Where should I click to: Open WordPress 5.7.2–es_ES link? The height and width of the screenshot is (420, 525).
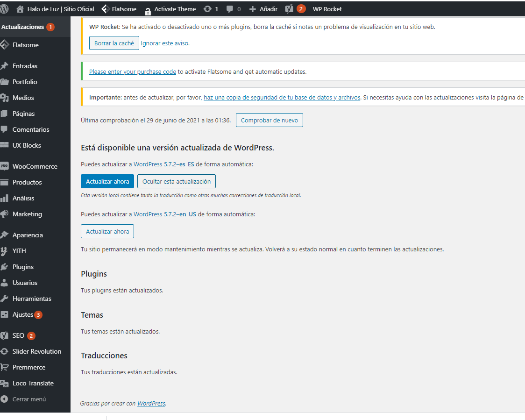164,164
